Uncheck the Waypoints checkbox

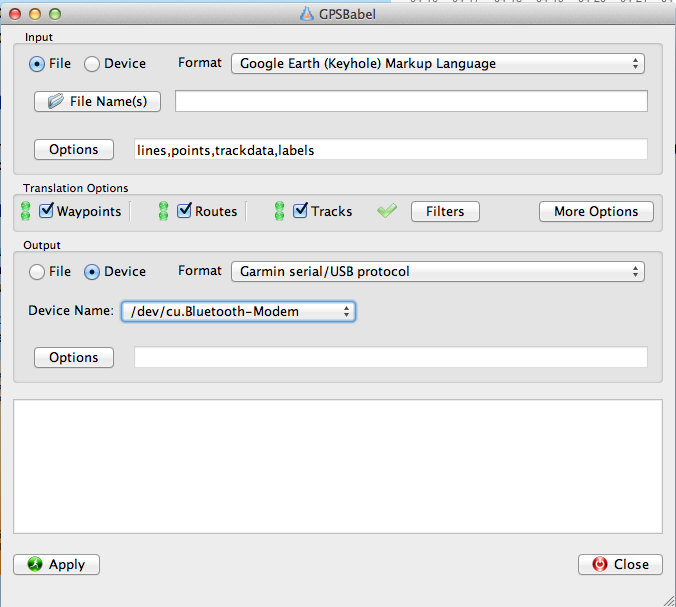pos(46,210)
